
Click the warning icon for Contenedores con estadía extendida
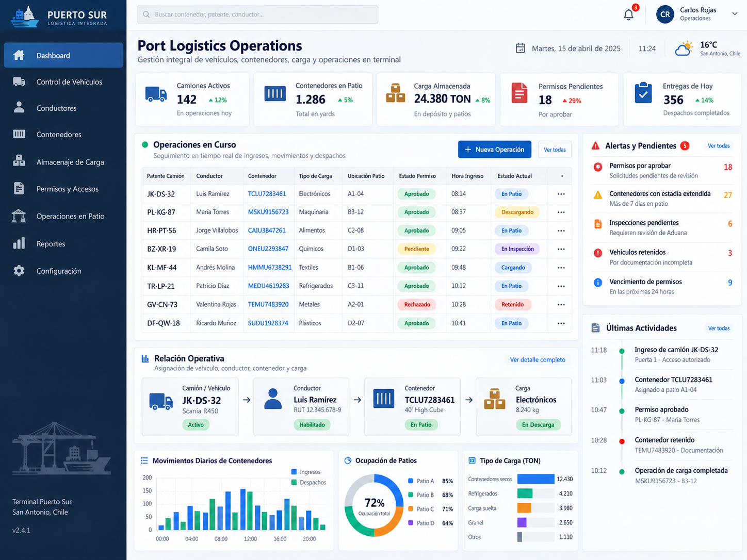pyautogui.click(x=598, y=195)
